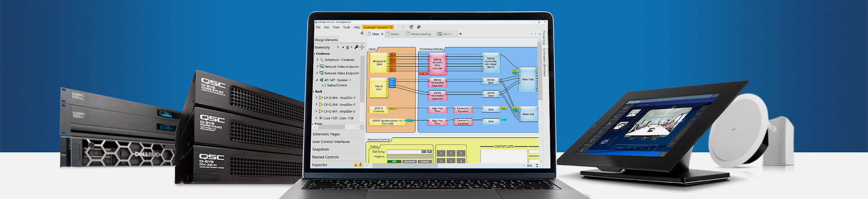Click the lock icon in Inspector bar
The width and height of the screenshot is (868, 199).
356,165
